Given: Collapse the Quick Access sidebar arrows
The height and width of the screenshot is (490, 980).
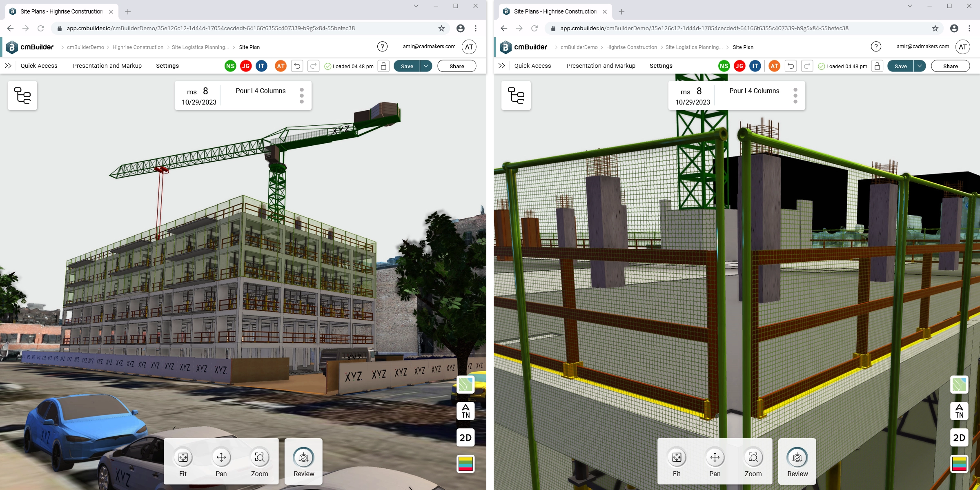Looking at the screenshot, I should tap(7, 65).
